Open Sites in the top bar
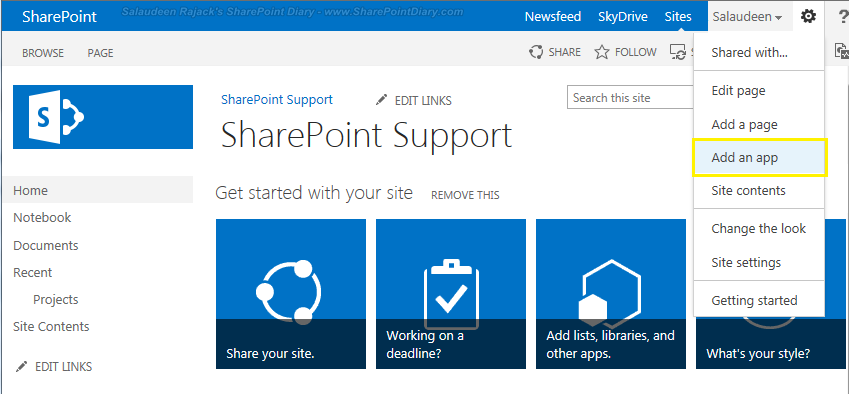 (678, 17)
